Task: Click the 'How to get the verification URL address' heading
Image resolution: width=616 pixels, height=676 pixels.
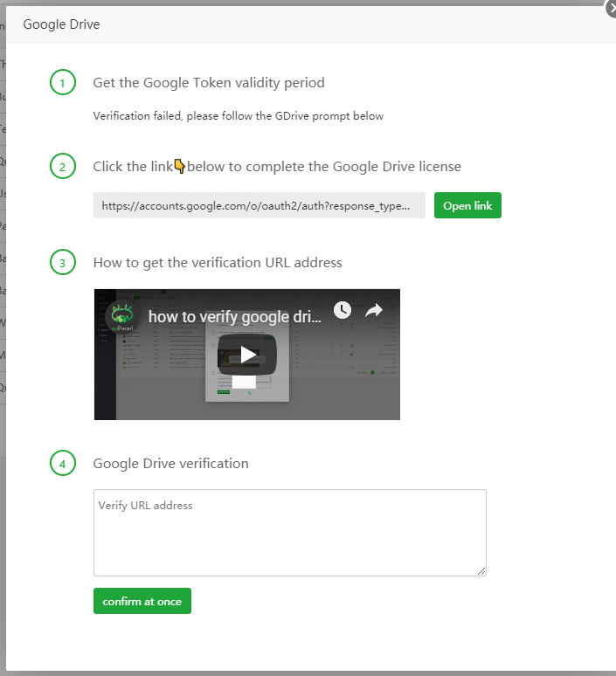Action: (218, 263)
